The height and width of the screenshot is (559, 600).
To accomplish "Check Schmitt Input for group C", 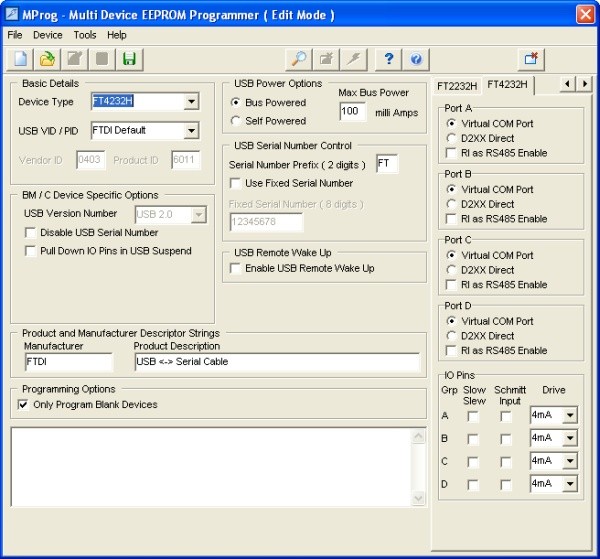I will click(506, 463).
